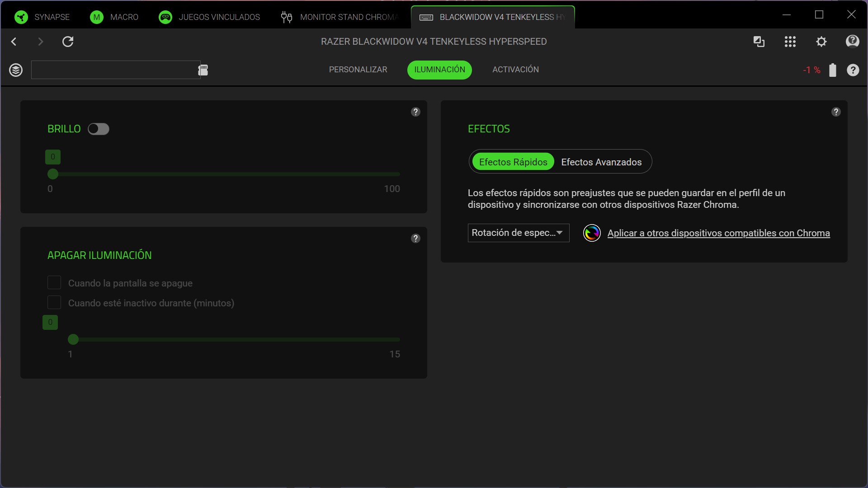Screen dimensions: 868x488
Task: Switch to Efectos Avanzados
Action: click(601, 162)
